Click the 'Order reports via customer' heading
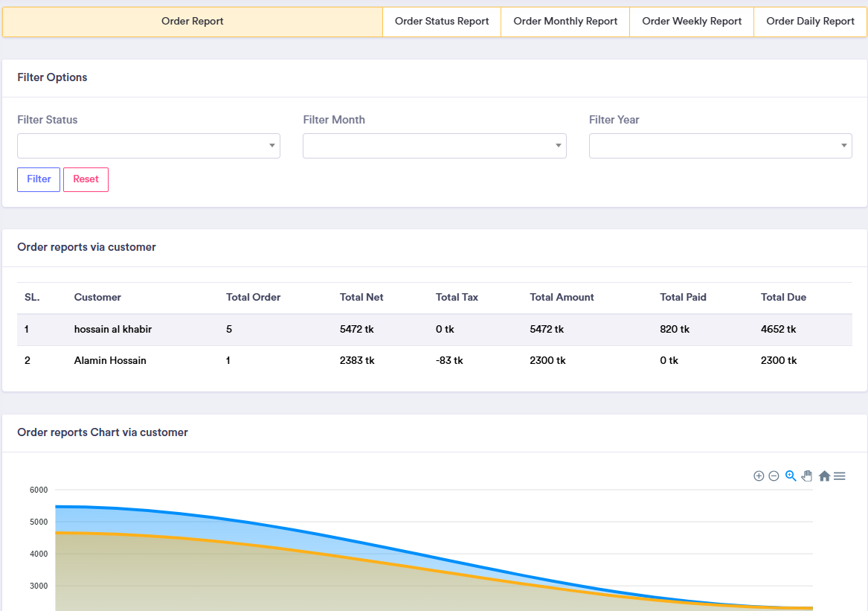Viewport: 868px width, 611px height. [86, 248]
